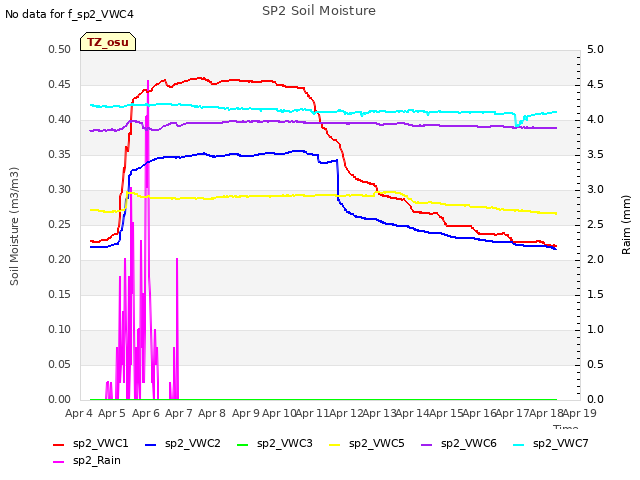Click the 0.00 left axis value
Image resolution: width=640 pixels, height=480 pixels.
pos(60,400)
